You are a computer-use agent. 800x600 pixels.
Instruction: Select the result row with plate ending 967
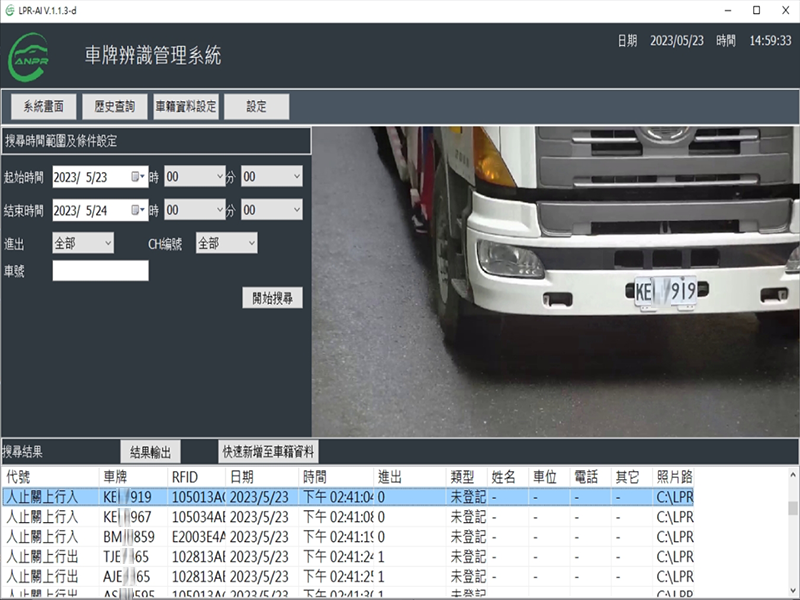point(300,517)
